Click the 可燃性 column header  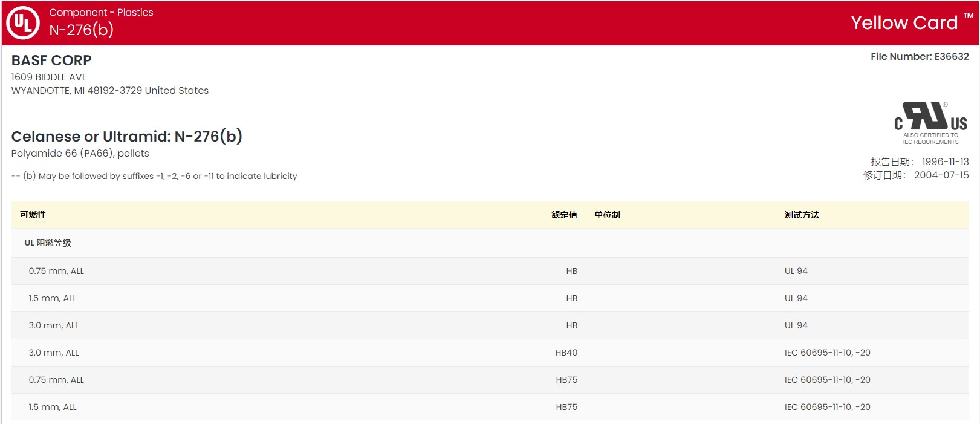point(33,215)
